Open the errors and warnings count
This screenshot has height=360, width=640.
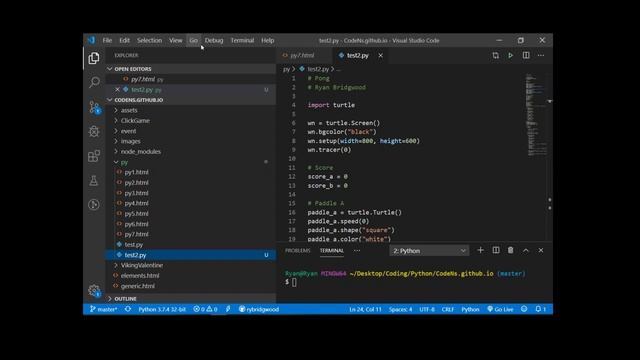(205, 309)
